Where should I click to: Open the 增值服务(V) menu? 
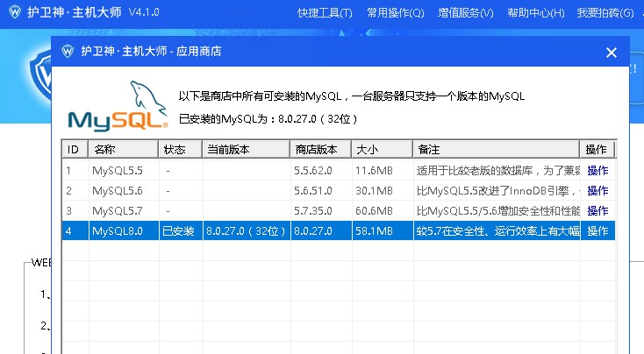tap(465, 13)
